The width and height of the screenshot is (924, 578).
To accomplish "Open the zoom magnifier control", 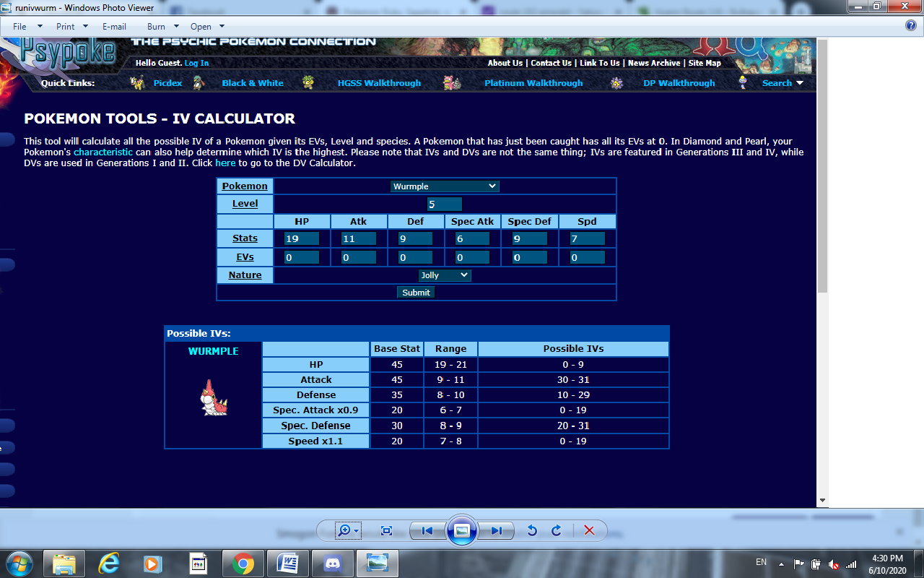I will 347,531.
